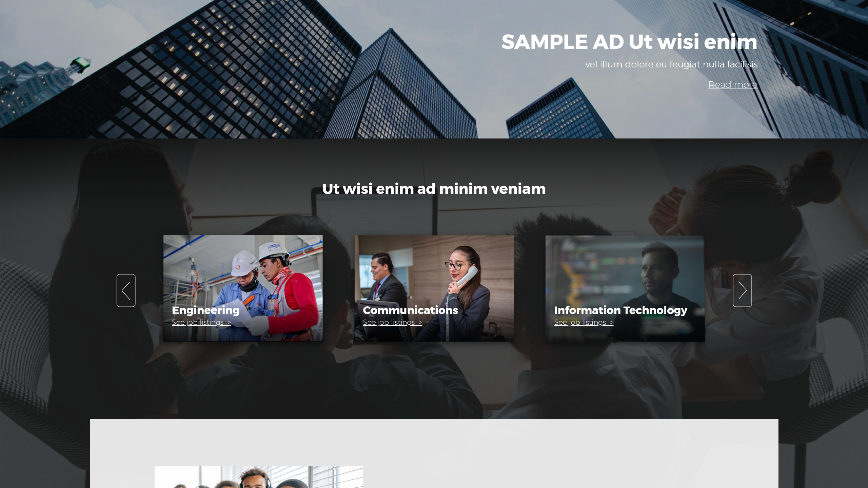Open the Read more link

(733, 85)
